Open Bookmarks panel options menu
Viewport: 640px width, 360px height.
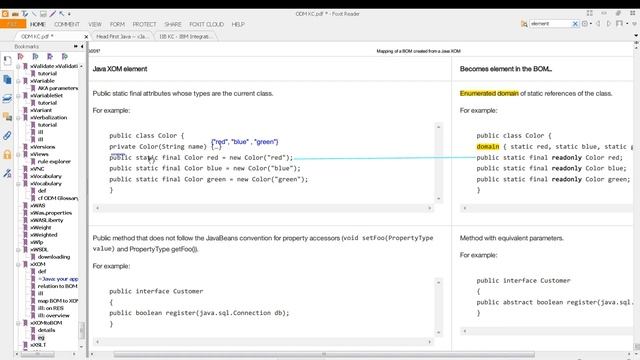point(76,47)
